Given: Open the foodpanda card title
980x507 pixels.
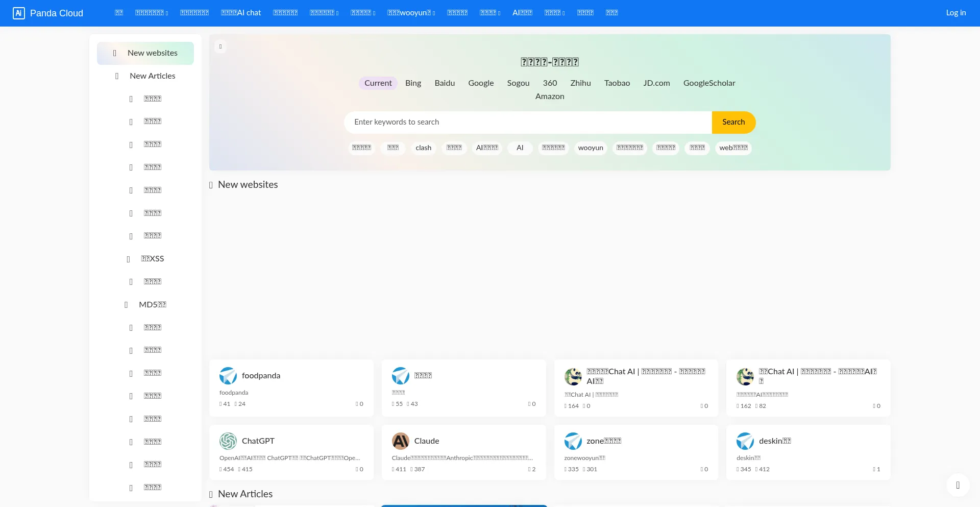Looking at the screenshot, I should point(261,376).
